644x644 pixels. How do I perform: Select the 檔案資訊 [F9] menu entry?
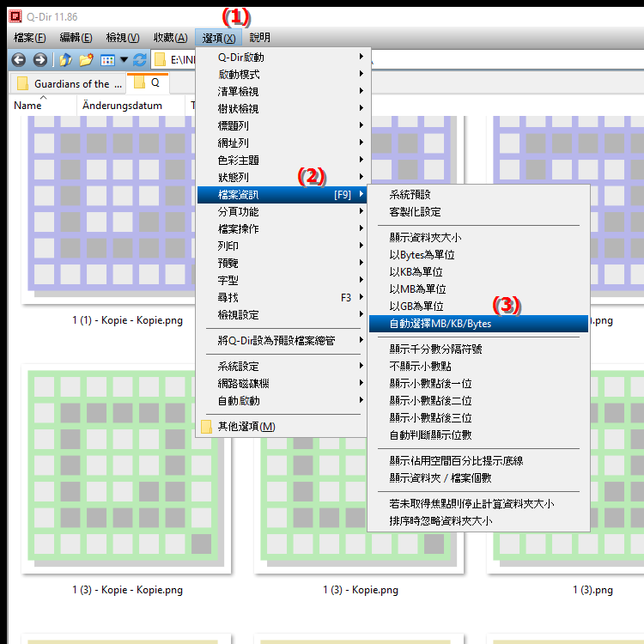coord(283,195)
